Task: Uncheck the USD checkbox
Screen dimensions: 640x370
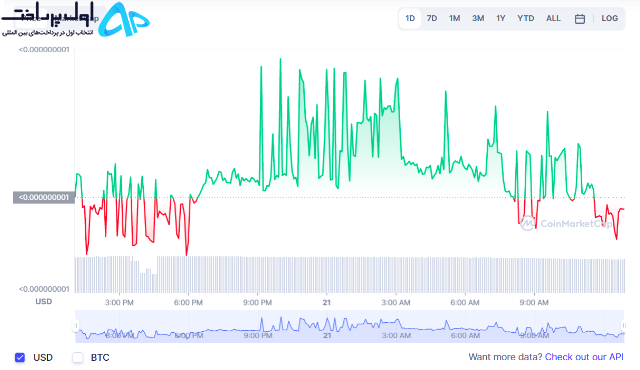Action: [20, 357]
